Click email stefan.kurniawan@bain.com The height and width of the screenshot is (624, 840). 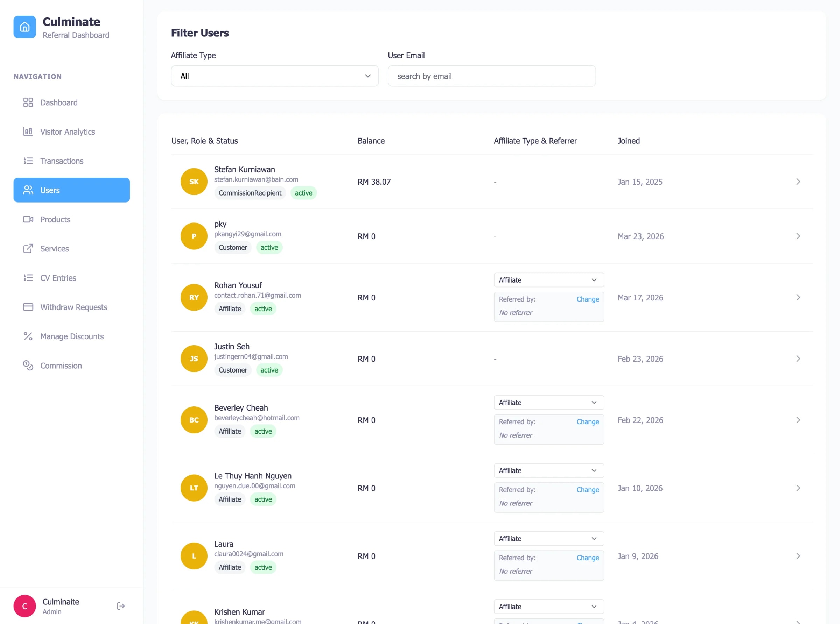click(x=256, y=179)
